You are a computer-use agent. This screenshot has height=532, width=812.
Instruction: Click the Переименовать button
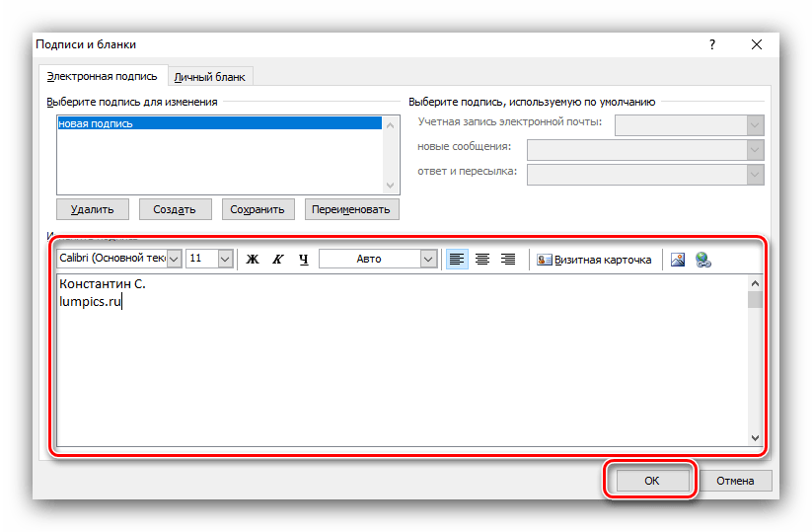pos(352,209)
